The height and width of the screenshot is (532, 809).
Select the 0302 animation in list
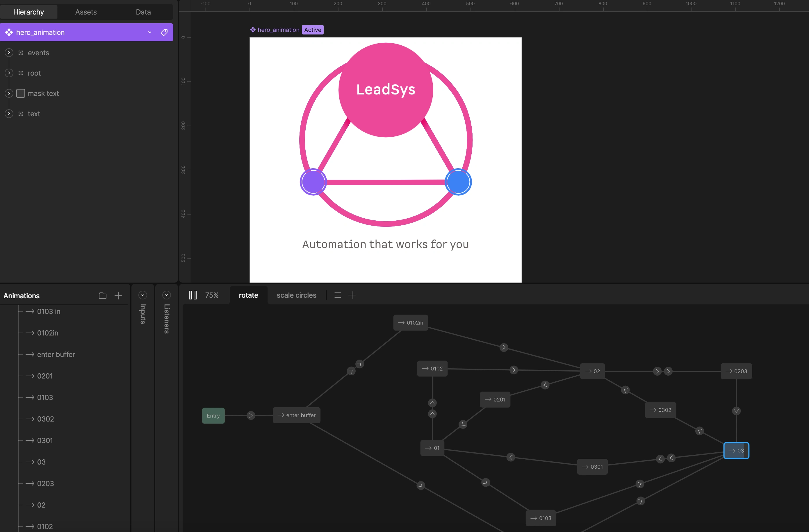coord(45,419)
